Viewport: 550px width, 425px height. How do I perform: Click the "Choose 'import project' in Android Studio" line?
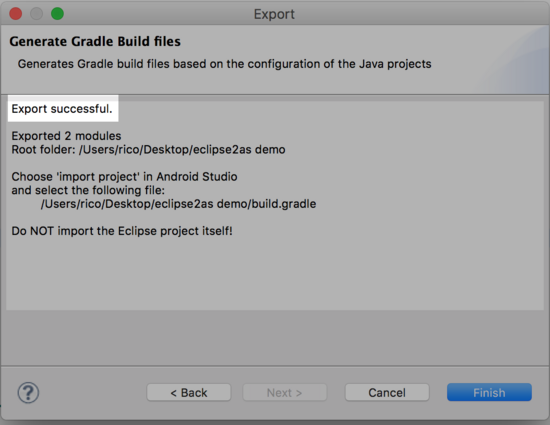125,177
